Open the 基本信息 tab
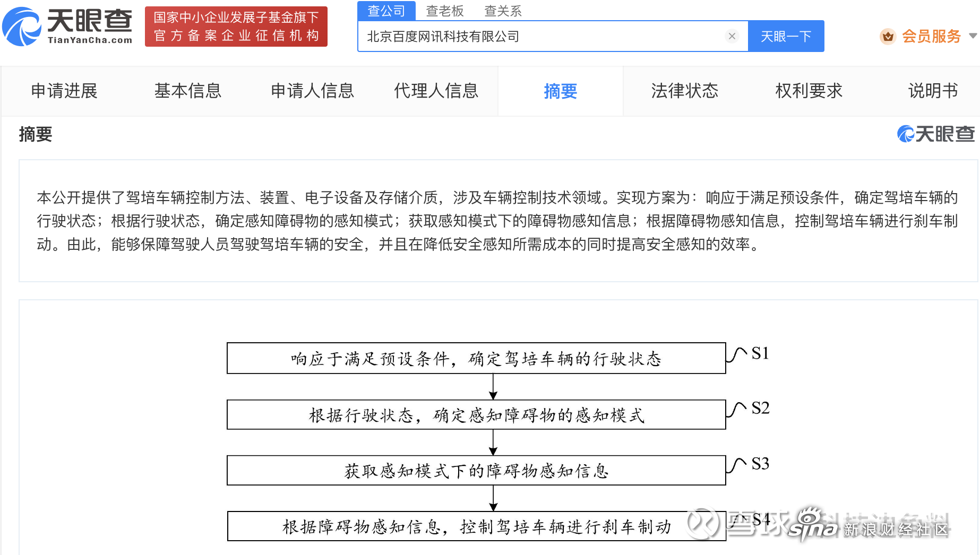The width and height of the screenshot is (980, 555). (188, 91)
